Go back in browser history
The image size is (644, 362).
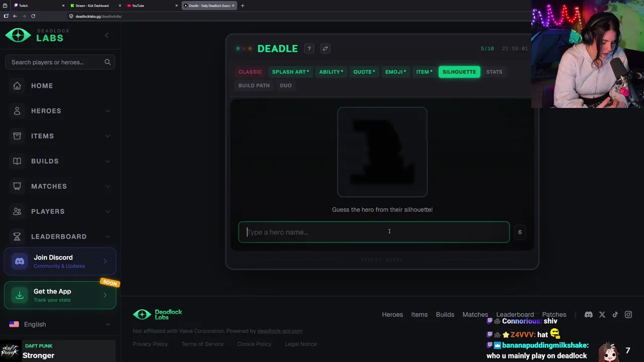pyautogui.click(x=15, y=16)
